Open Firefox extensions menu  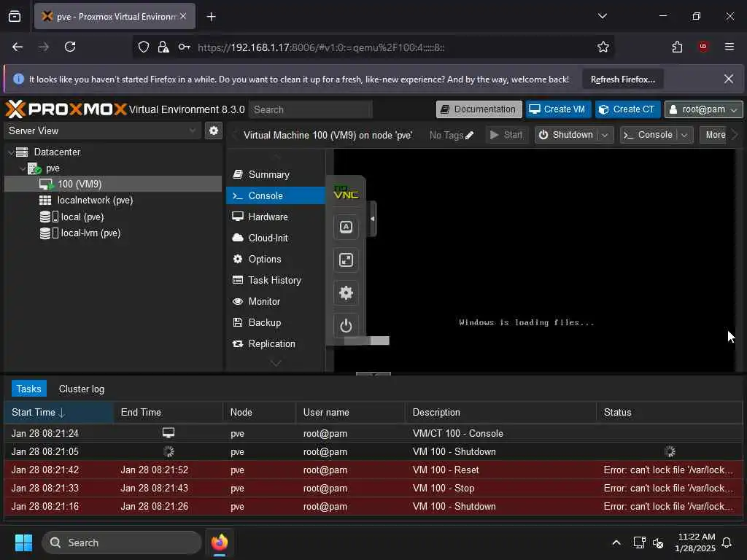677,47
